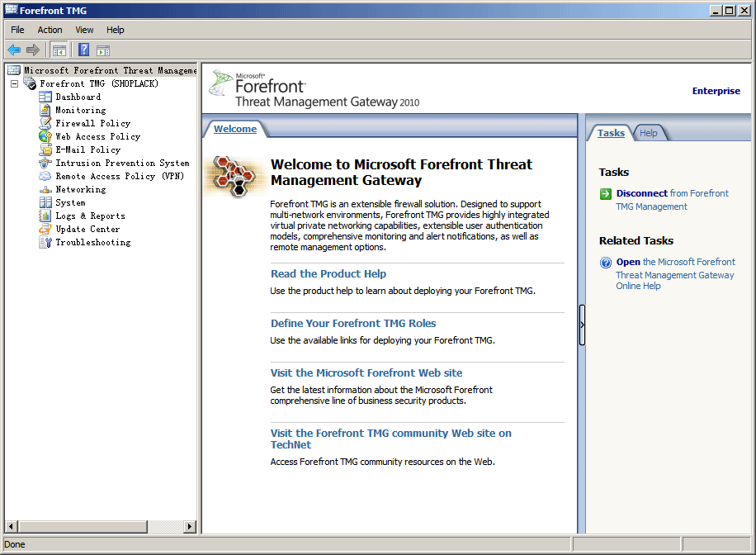
Task: Click Disconnect from Forefront TMG Management link
Action: 672,200
